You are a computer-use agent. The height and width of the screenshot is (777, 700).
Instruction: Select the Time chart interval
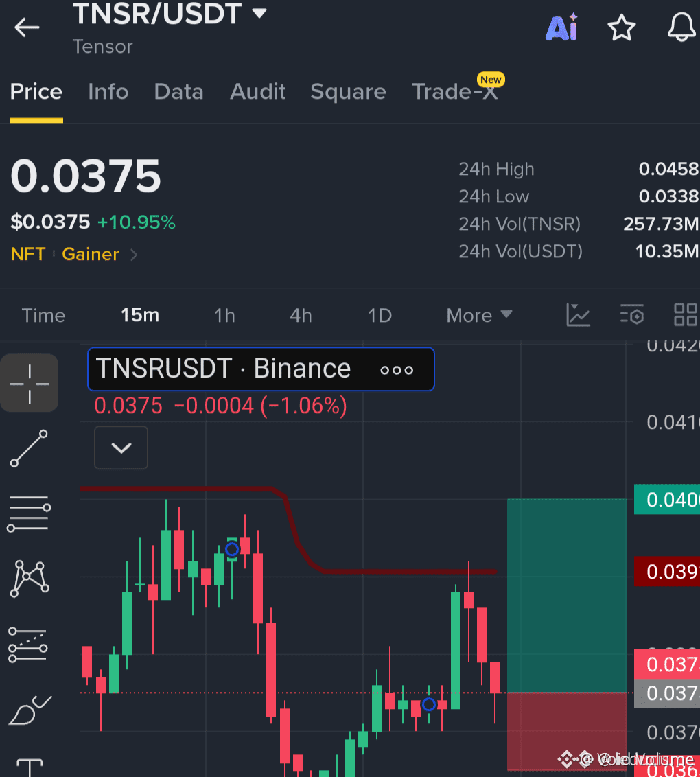(44, 316)
